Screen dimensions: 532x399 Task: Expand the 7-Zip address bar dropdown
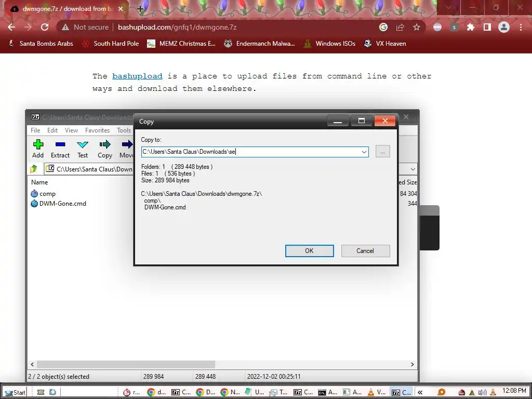coord(413,169)
